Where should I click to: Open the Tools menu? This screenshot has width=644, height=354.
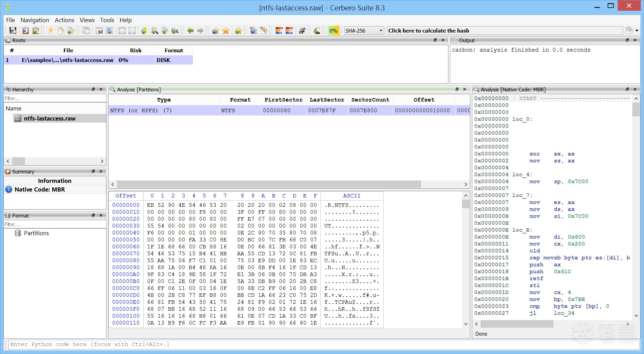(107, 20)
